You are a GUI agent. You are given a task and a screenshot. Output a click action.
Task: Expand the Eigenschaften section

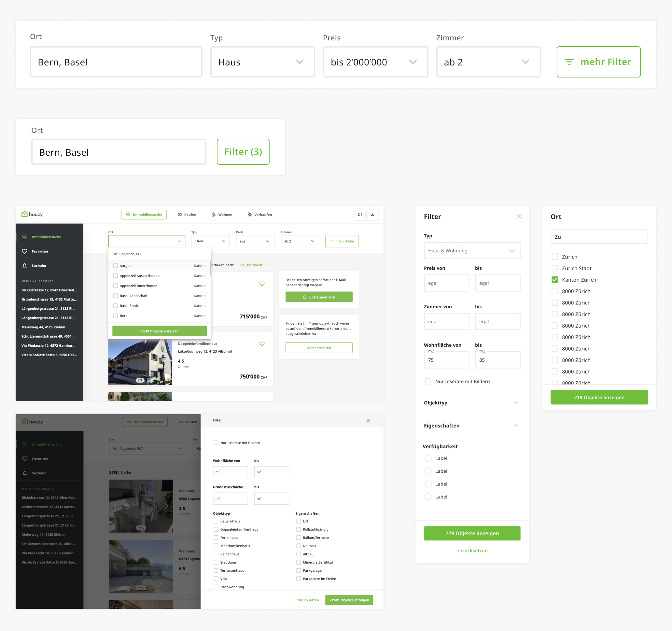pyautogui.click(x=472, y=426)
